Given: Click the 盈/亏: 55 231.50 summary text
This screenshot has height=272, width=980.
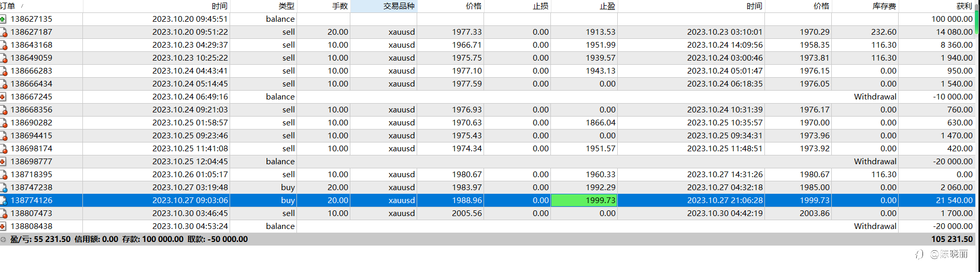Looking at the screenshot, I should pos(40,239).
